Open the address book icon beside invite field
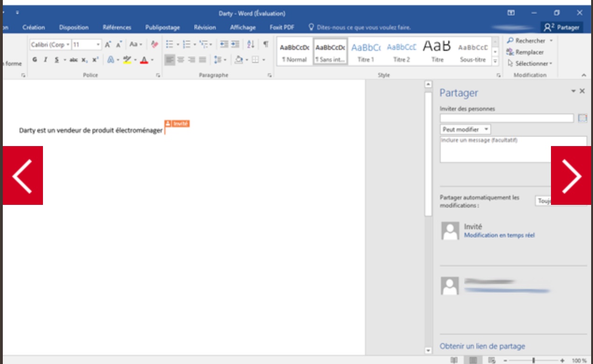Screen dimensions: 593x364 pyautogui.click(x=582, y=118)
